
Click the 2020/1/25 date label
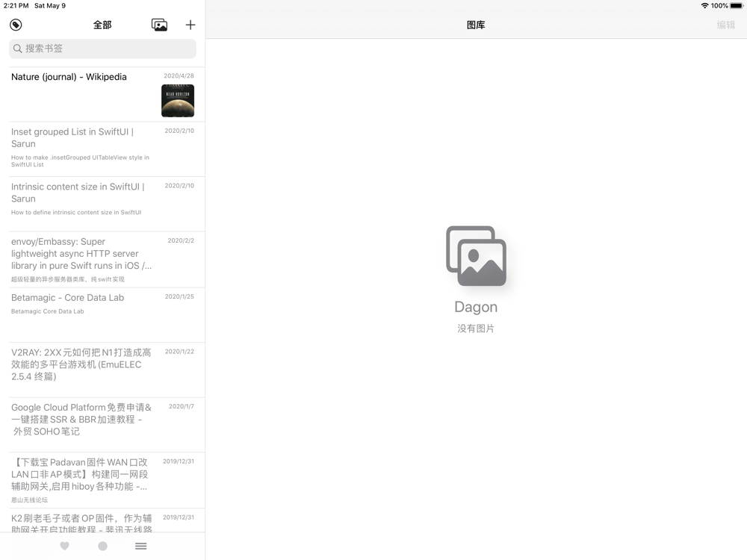(179, 296)
